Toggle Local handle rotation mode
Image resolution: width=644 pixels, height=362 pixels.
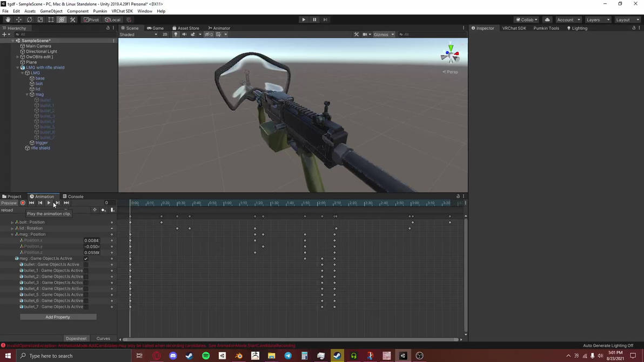(111, 19)
